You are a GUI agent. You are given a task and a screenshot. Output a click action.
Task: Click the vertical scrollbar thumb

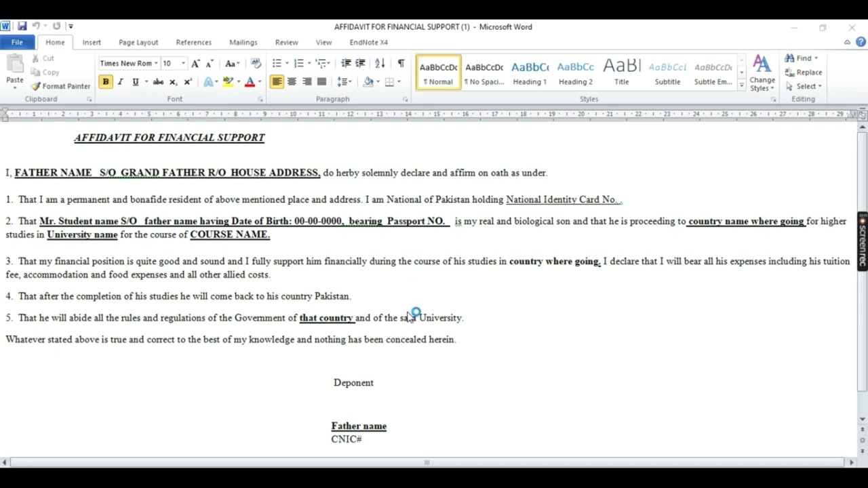pyautogui.click(x=863, y=262)
